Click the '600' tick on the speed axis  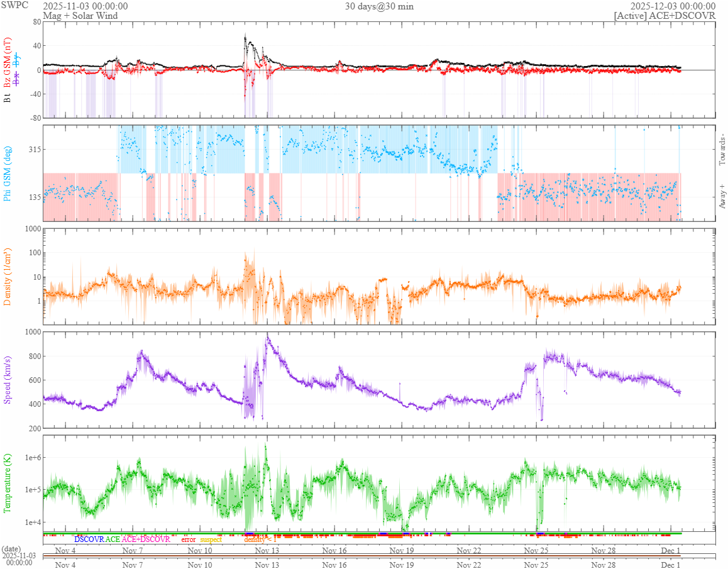coord(35,380)
